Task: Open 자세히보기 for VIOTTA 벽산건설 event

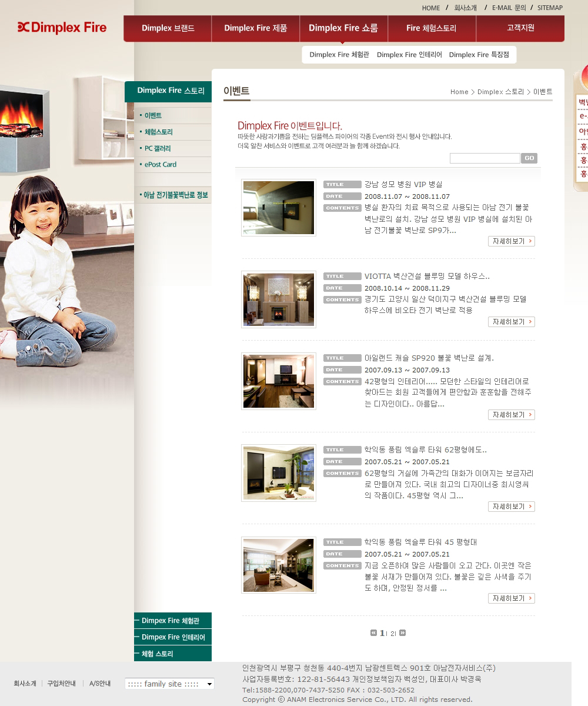Action: click(511, 322)
